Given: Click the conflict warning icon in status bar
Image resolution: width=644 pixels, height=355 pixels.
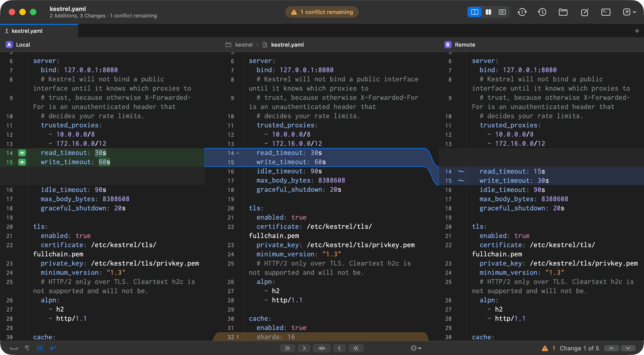Looking at the screenshot, I should 545,348.
